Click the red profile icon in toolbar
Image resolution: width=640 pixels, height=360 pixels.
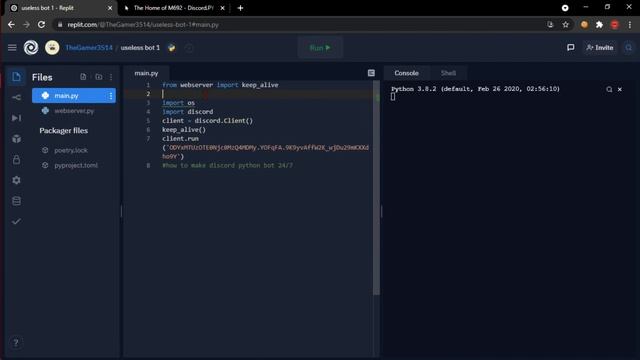click(614, 24)
